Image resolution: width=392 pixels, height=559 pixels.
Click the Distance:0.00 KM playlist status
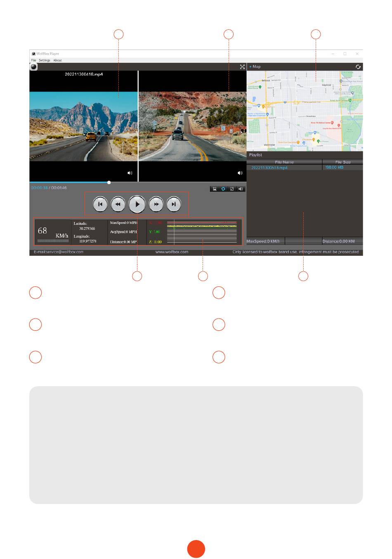[x=338, y=241]
